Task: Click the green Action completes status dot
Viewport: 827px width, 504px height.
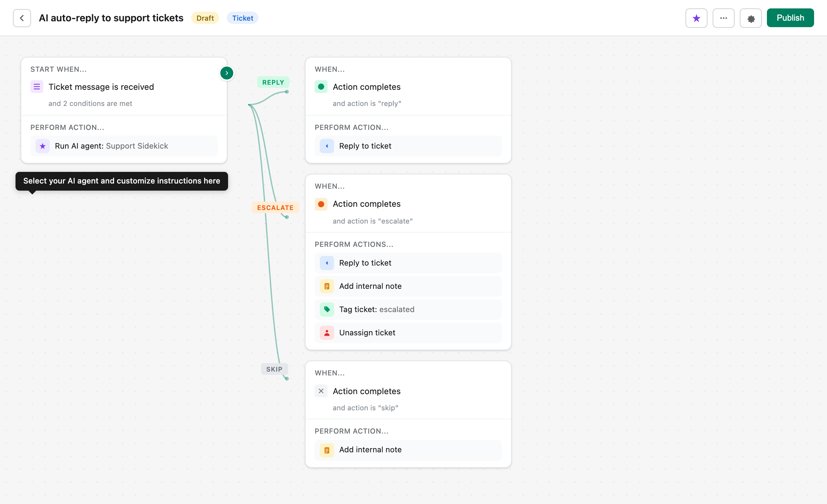Action: pos(321,87)
